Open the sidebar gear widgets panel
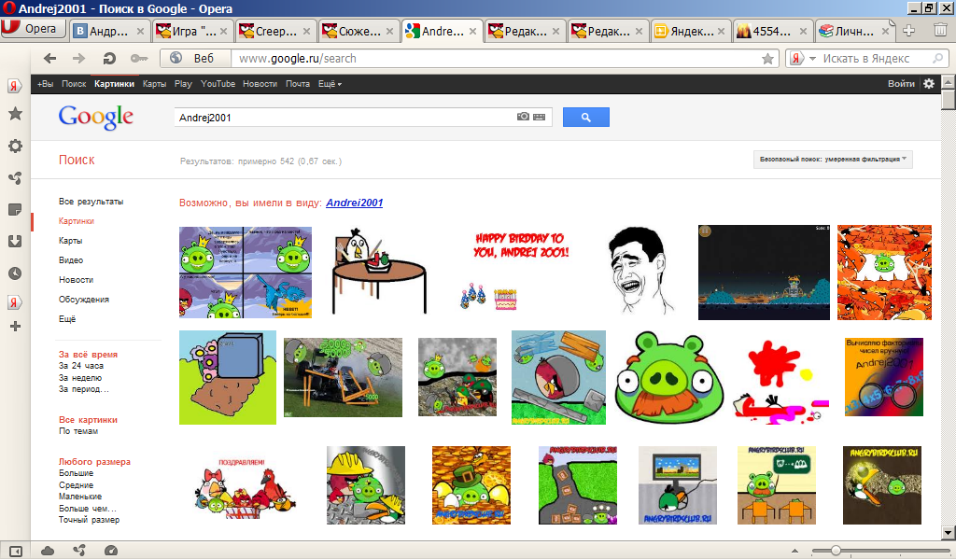The image size is (956, 560). [15, 147]
